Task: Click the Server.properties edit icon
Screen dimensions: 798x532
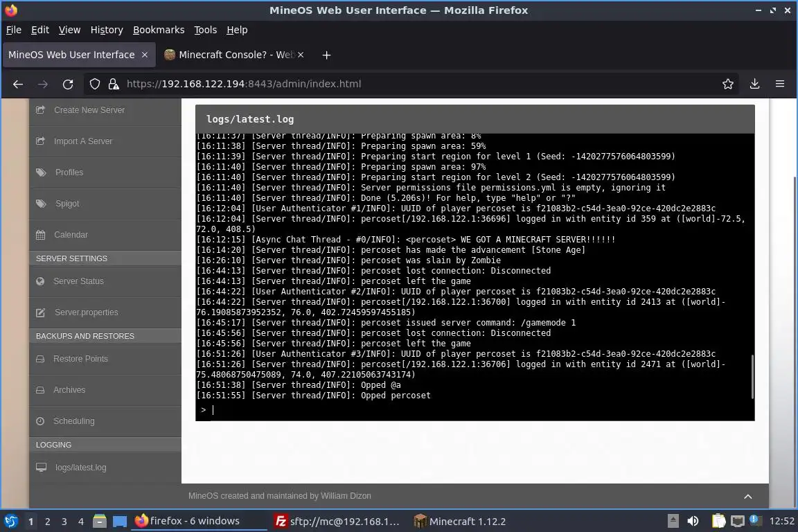Action: pyautogui.click(x=41, y=312)
